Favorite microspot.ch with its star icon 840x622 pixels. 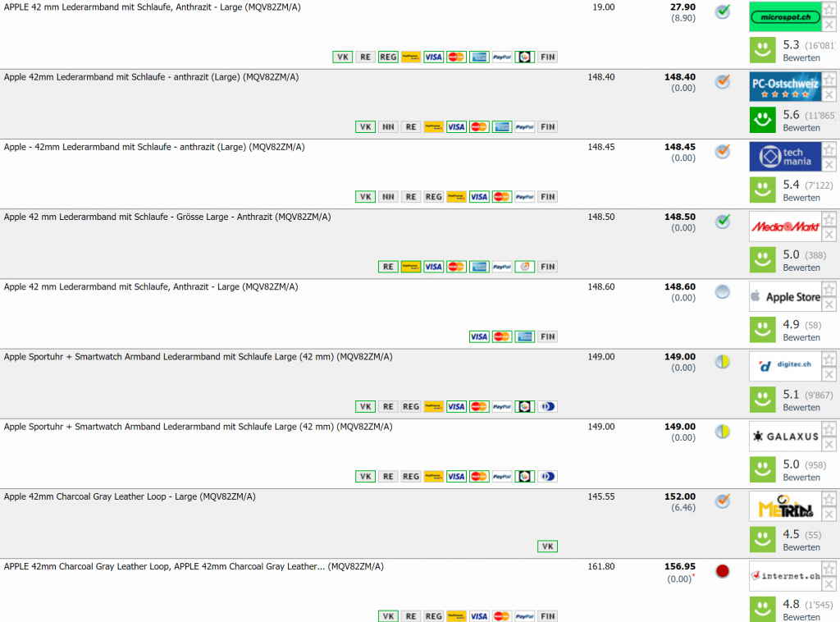click(829, 10)
